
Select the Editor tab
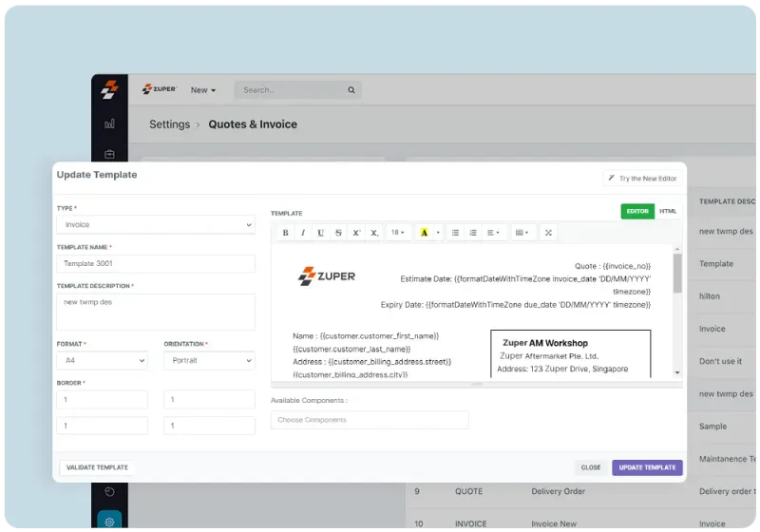(x=637, y=211)
